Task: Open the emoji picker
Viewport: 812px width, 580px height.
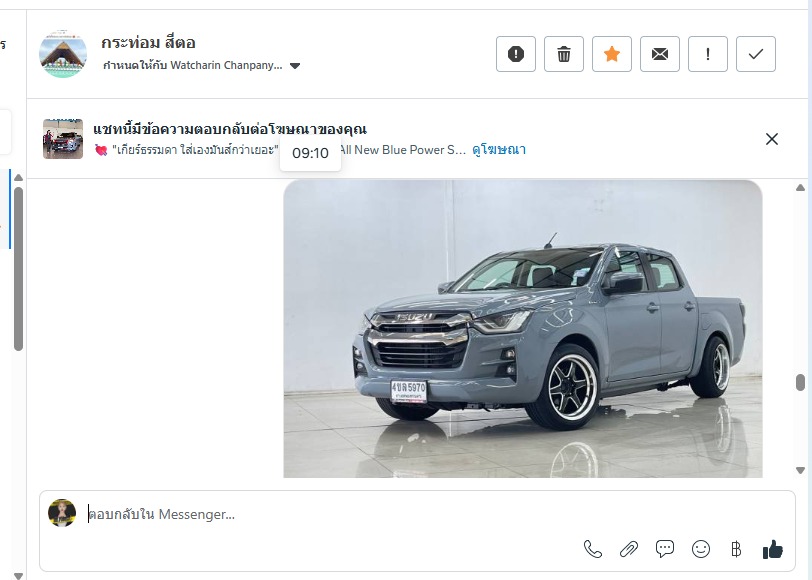Action: 701,549
